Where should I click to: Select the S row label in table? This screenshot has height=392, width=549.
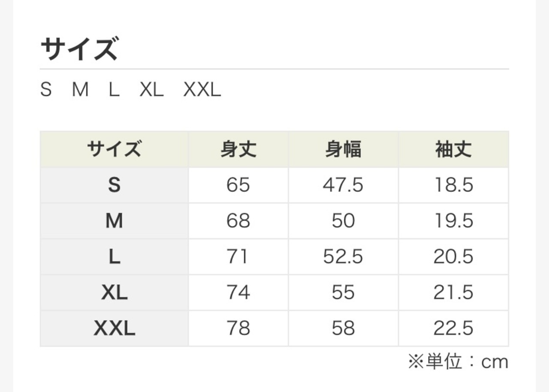tap(114, 185)
